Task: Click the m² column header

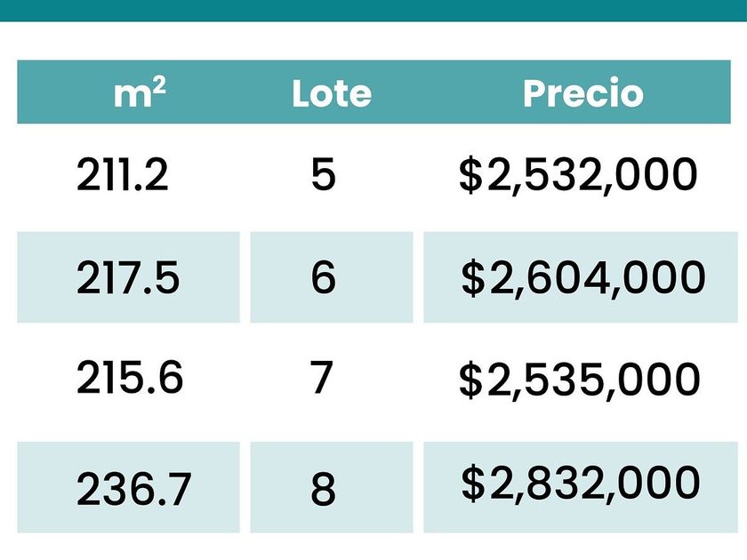Action: [x=140, y=92]
